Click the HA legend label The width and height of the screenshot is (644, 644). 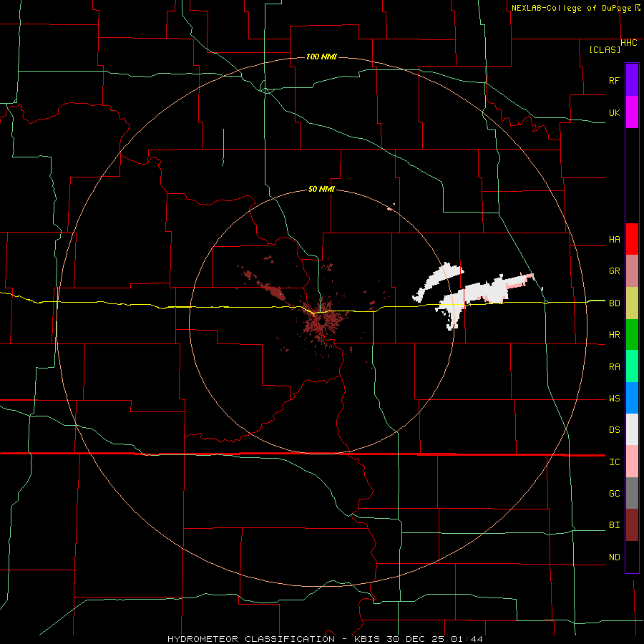(x=614, y=240)
